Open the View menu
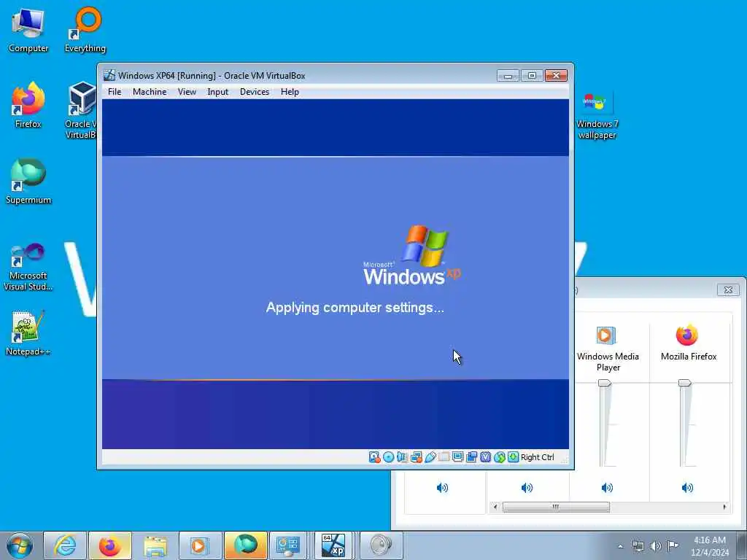 [187, 92]
